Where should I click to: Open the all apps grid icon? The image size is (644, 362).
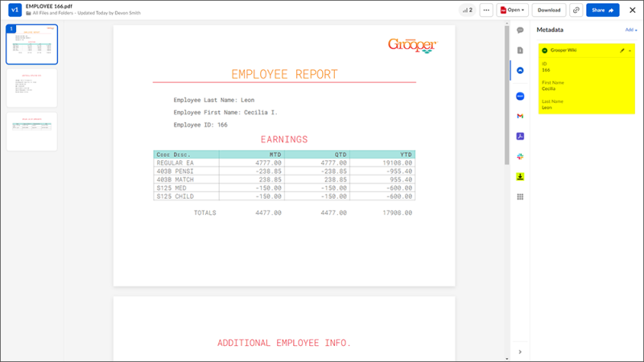(x=520, y=196)
